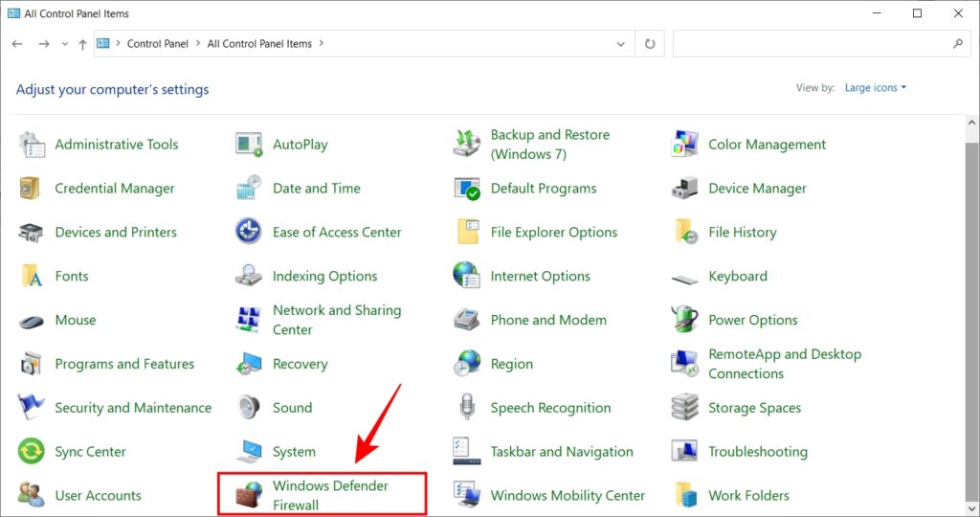
Task: Expand the address bar history dropdown
Action: coord(620,44)
